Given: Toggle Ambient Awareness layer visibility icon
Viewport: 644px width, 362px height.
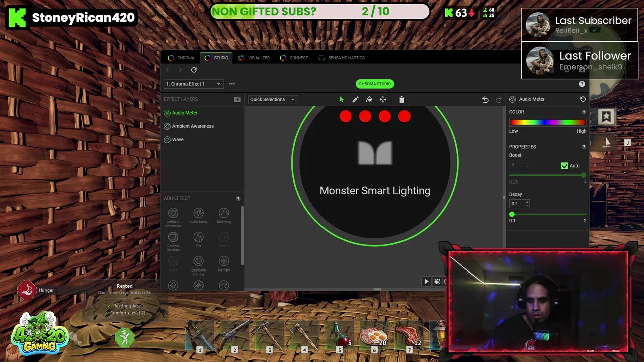Looking at the screenshot, I should 167,126.
